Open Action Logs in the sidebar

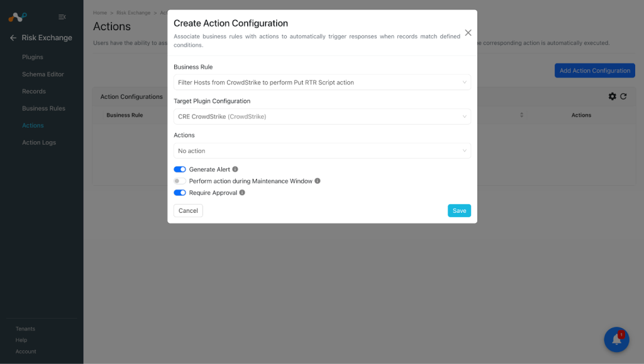point(39,142)
